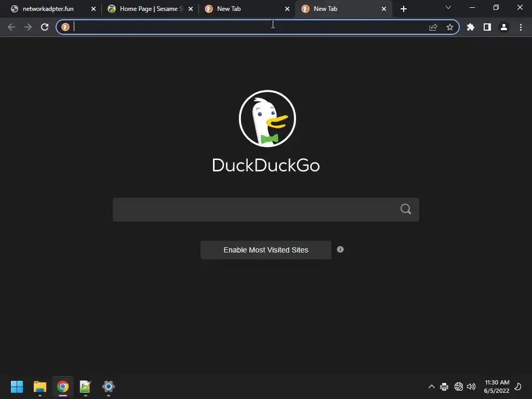Open the network globe tray icon

pos(458,387)
